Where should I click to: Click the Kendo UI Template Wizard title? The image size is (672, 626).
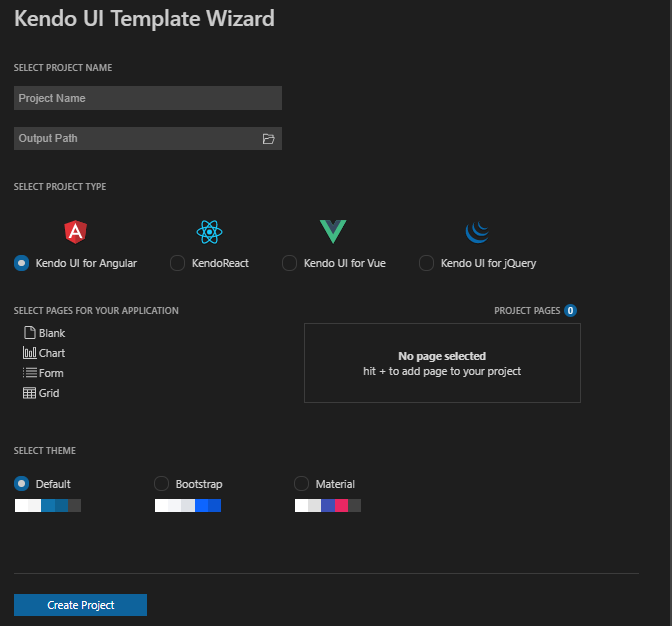click(x=144, y=18)
